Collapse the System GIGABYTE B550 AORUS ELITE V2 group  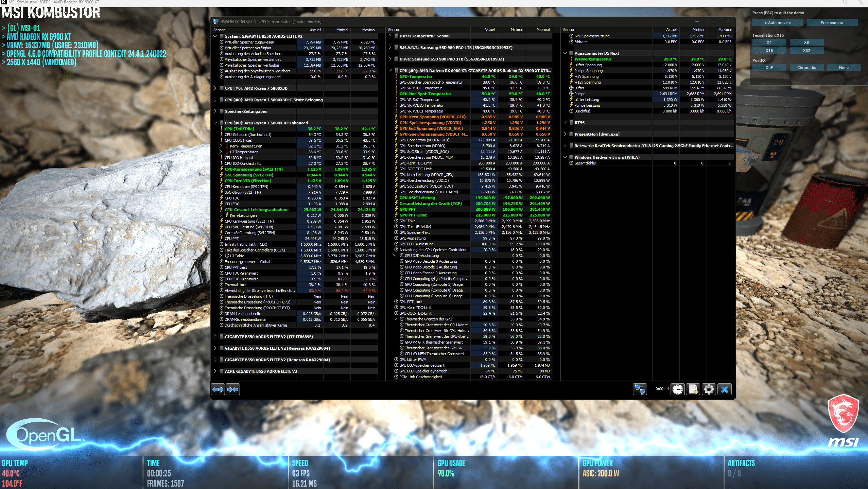point(215,36)
